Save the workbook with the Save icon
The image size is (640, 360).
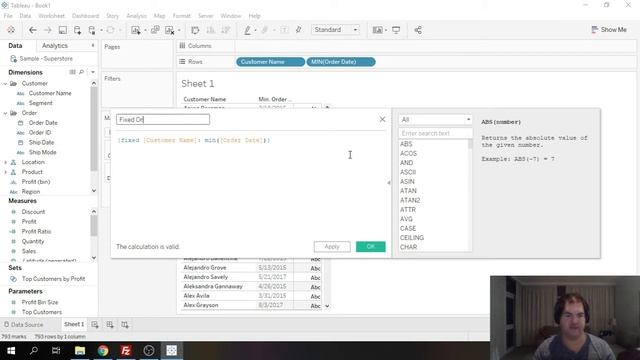click(x=62, y=30)
